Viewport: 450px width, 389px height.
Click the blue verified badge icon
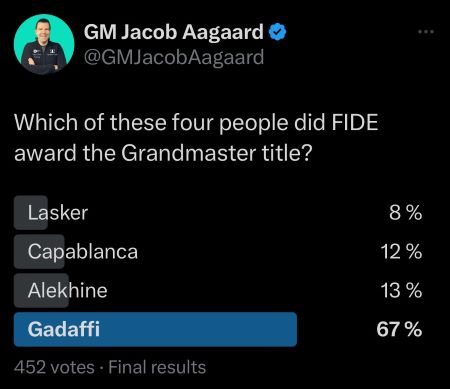tap(277, 32)
